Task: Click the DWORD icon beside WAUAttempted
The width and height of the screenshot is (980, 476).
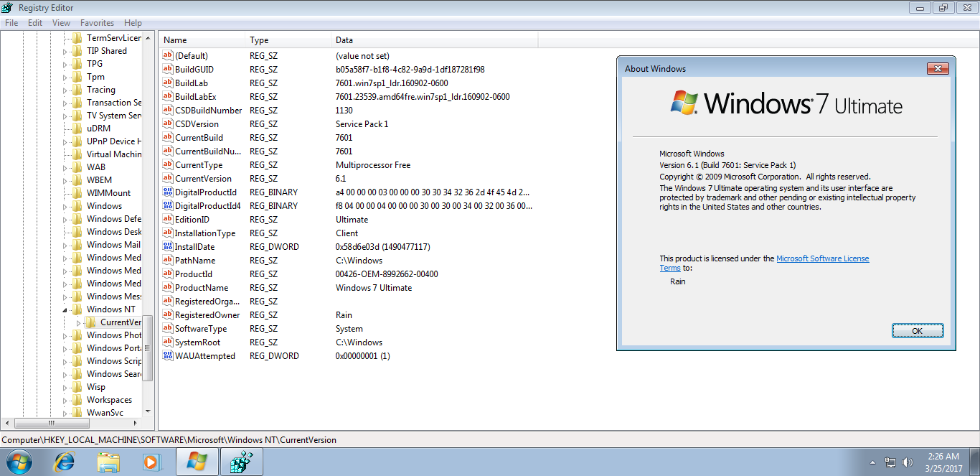Action: tap(168, 356)
